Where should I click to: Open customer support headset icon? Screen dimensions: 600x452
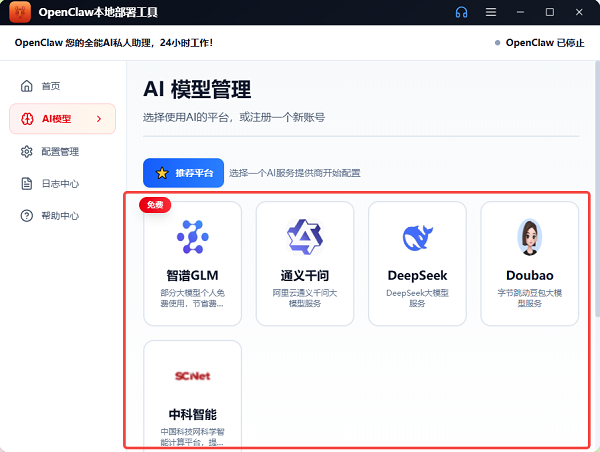461,12
